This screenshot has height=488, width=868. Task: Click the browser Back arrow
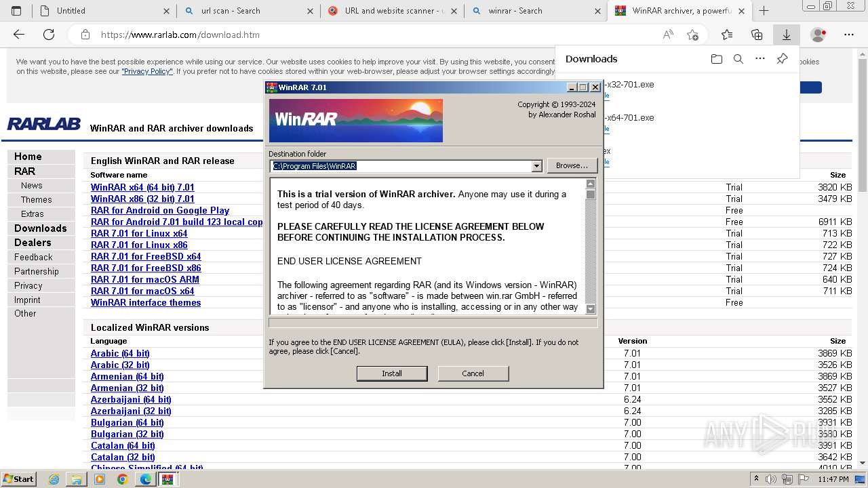tap(19, 35)
